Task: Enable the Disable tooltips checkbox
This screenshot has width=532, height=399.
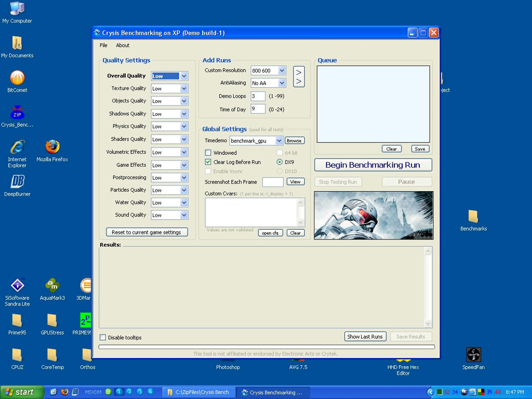Action: [103, 337]
